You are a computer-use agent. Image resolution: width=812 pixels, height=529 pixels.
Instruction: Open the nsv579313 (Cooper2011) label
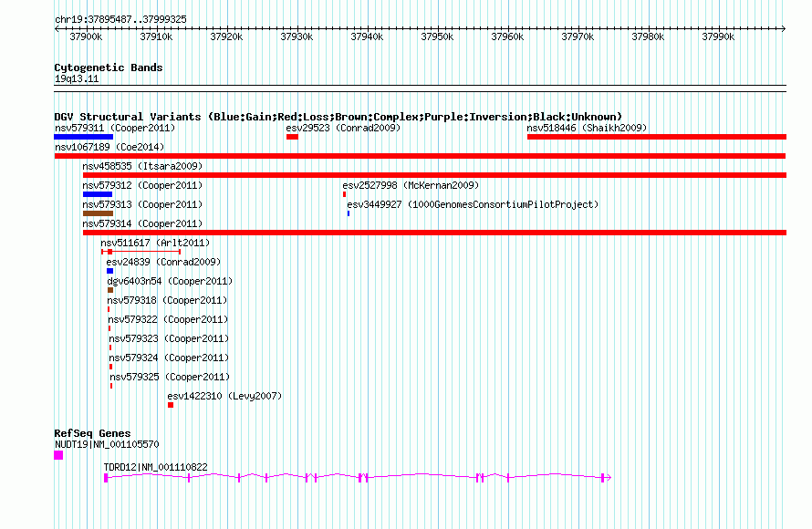coord(142,204)
